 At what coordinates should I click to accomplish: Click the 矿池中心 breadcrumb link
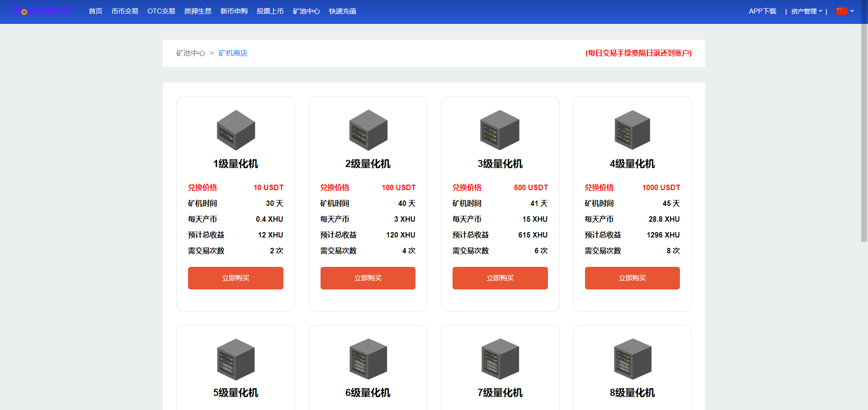(190, 53)
